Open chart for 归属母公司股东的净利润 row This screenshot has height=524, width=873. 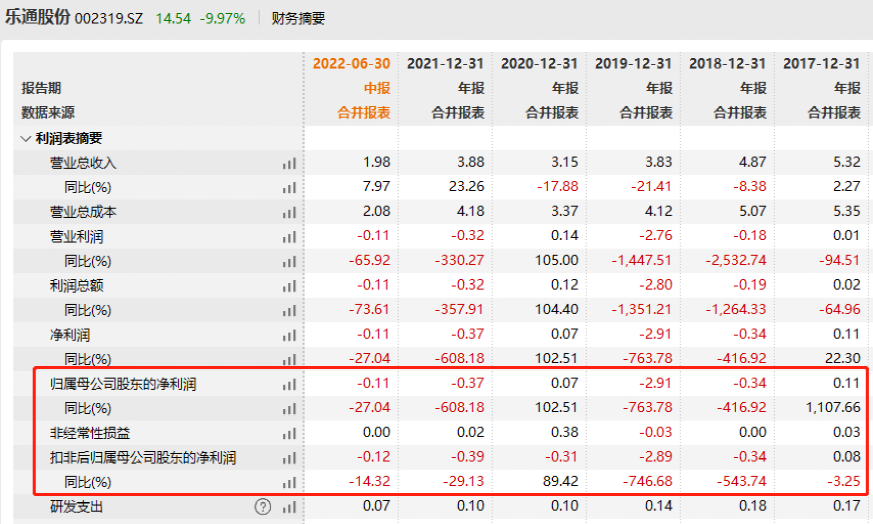[x=290, y=384]
